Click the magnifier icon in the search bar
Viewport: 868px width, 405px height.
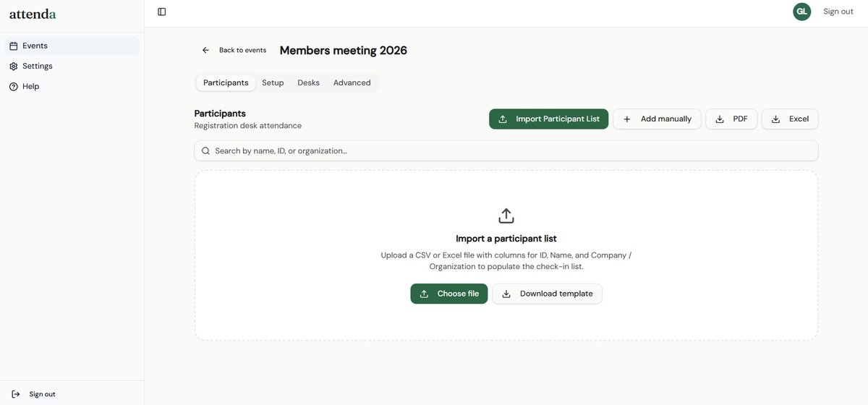pyautogui.click(x=205, y=150)
